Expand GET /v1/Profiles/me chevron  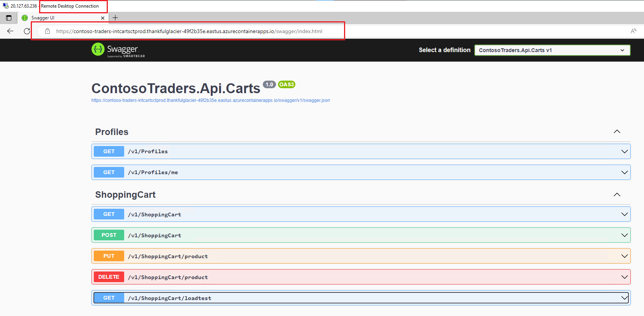tap(624, 172)
